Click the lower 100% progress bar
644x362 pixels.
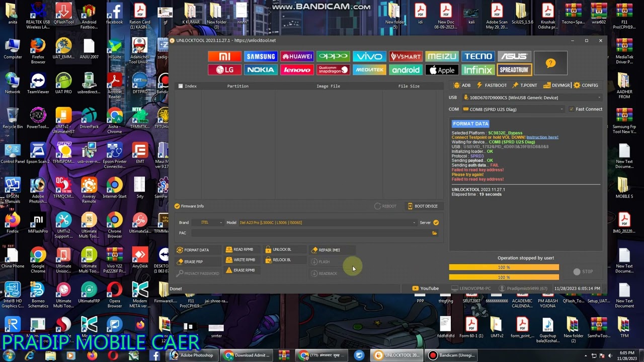[504, 277]
